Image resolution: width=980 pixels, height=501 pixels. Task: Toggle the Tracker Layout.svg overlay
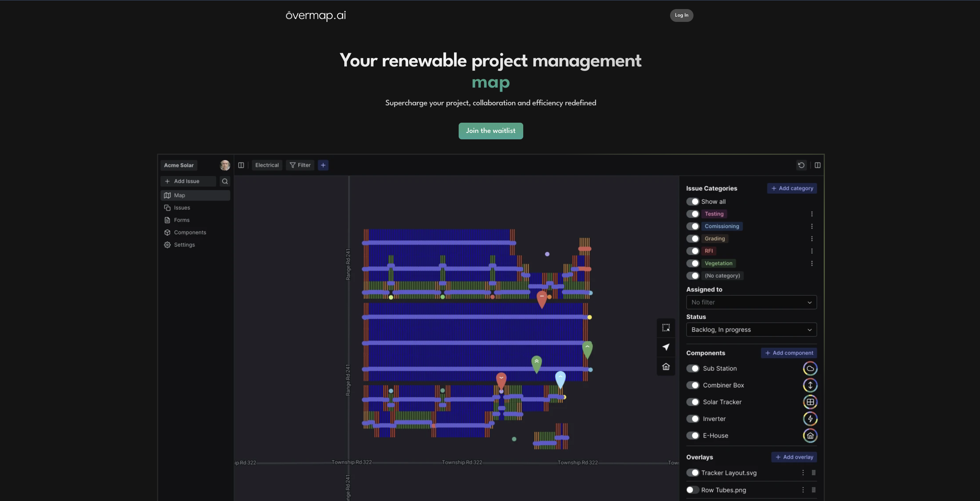693,473
